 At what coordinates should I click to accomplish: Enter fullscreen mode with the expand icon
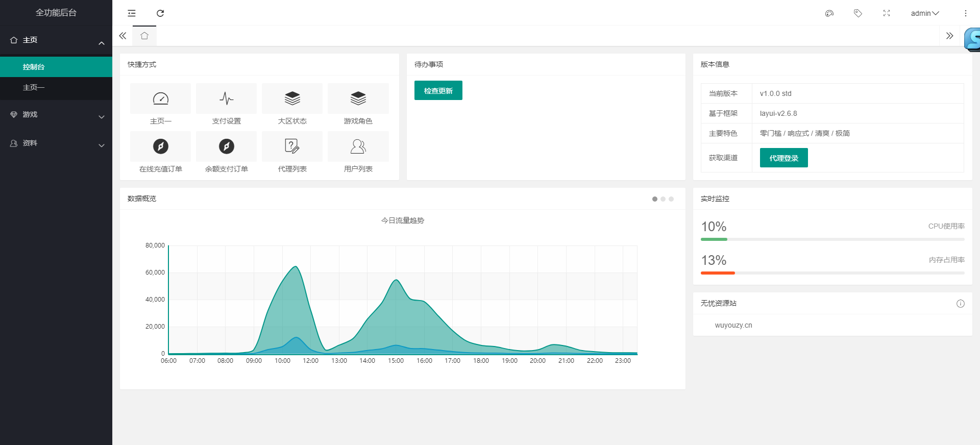[887, 13]
